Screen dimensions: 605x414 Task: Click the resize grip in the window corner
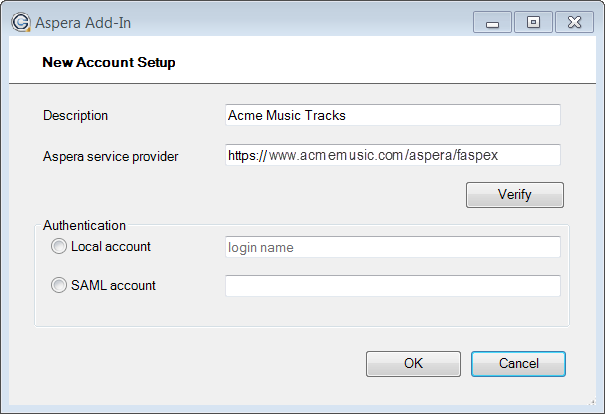tap(592, 402)
